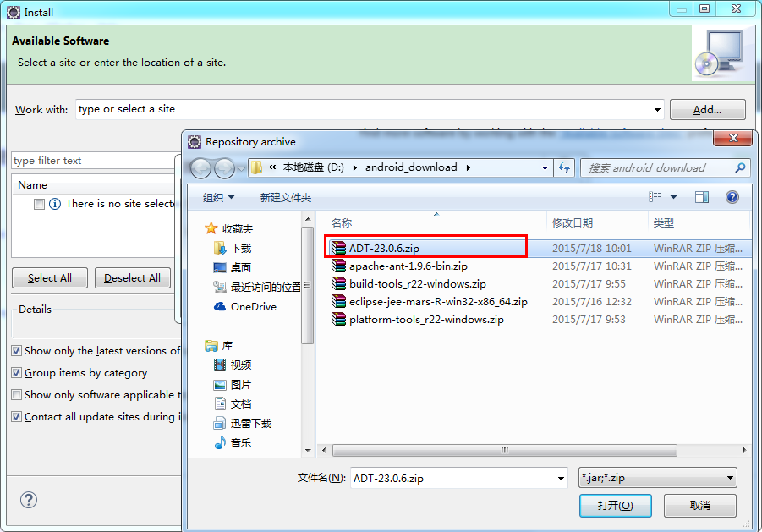762x532 pixels.
Task: Click the OneDrive cloud icon
Action: [x=220, y=306]
